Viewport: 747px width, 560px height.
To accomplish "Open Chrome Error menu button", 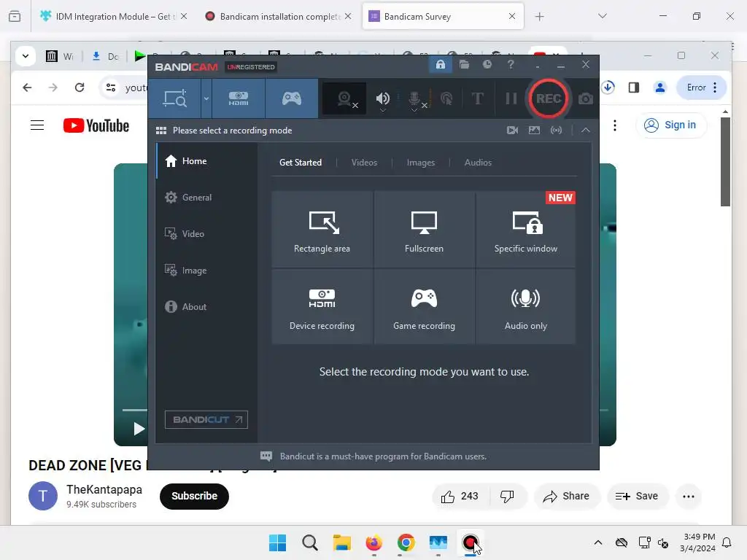I will (701, 87).
